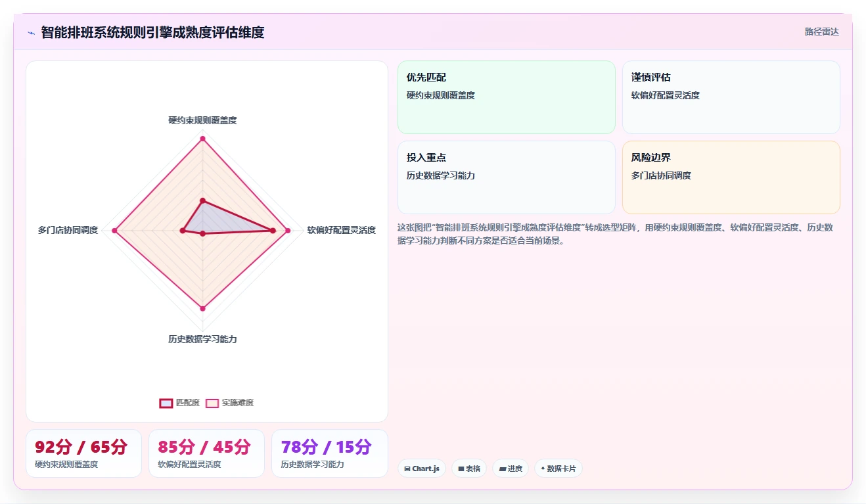The image size is (866, 504).
Task: Click the lightning icon beside the page title
Action: [x=31, y=32]
